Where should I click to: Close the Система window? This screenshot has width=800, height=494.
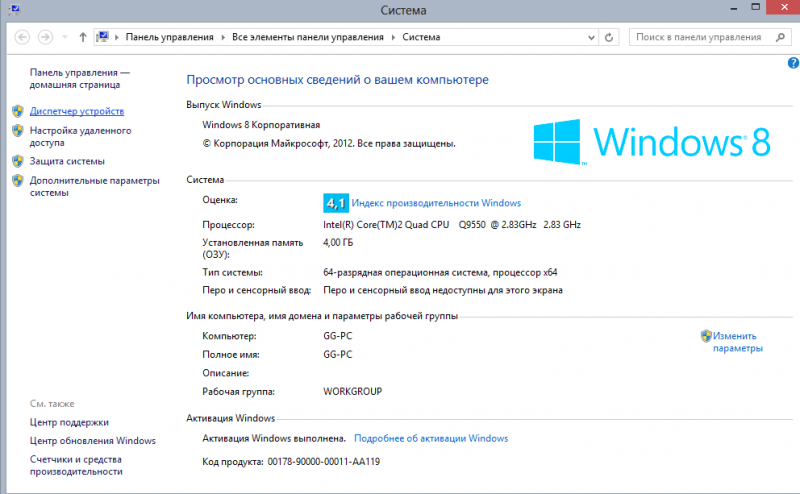[x=785, y=7]
